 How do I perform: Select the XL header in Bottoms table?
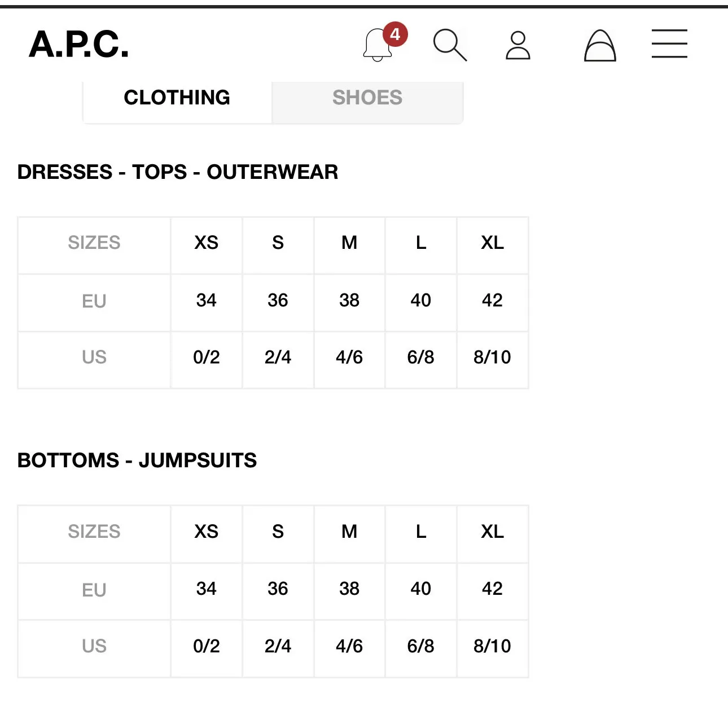pos(492,532)
